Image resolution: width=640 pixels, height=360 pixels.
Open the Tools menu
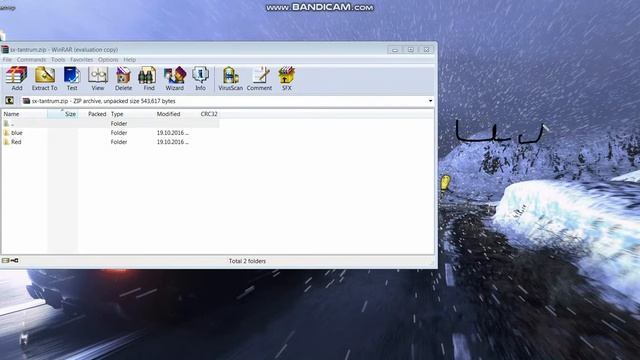(x=58, y=60)
